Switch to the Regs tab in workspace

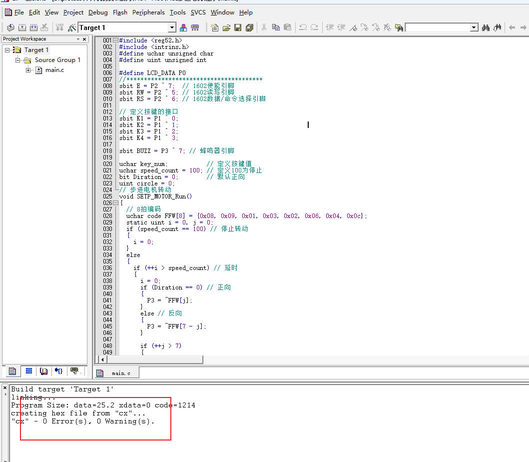(x=29, y=371)
